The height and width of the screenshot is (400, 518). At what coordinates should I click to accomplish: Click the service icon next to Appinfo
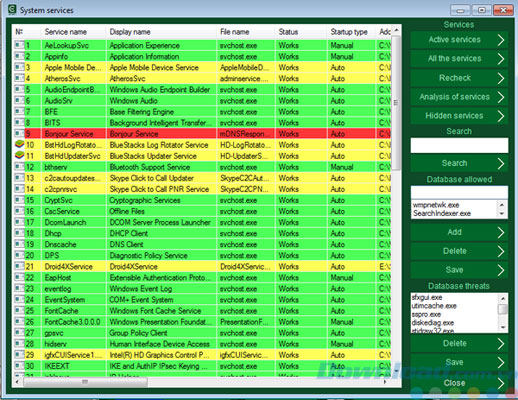pyautogui.click(x=19, y=56)
